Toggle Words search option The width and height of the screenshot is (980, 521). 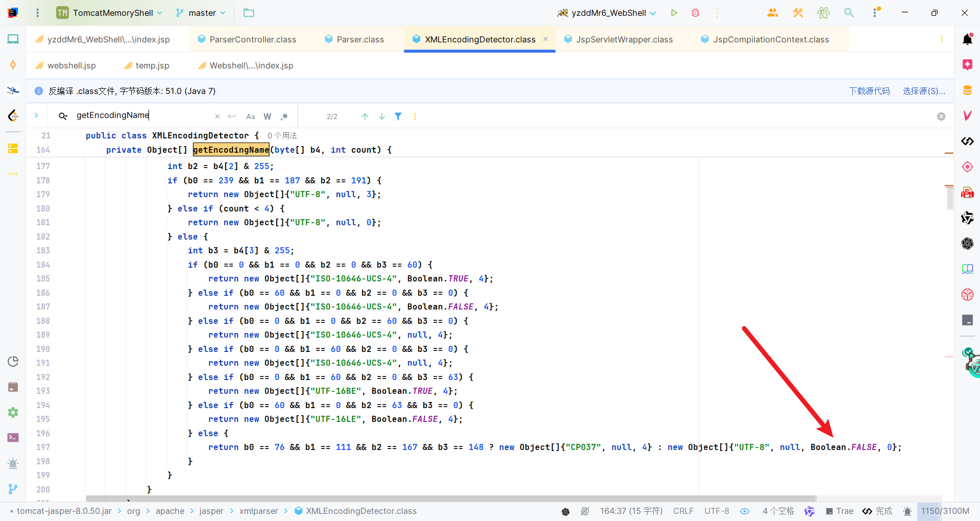coord(267,116)
